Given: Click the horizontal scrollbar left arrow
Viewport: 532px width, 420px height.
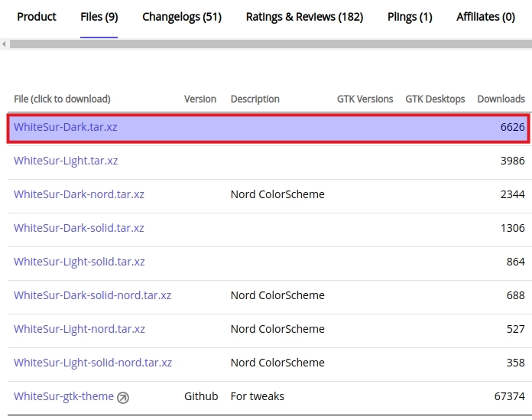Looking at the screenshot, I should pos(4,44).
